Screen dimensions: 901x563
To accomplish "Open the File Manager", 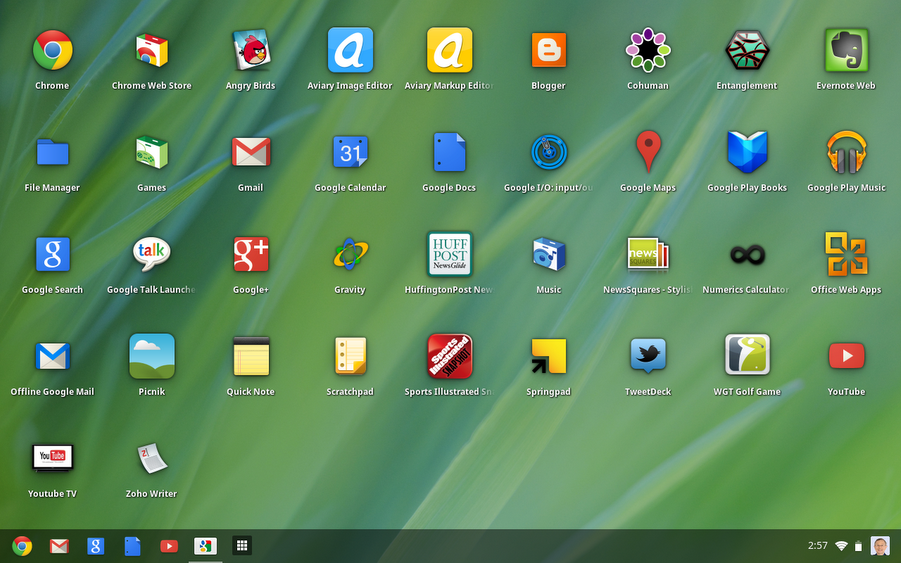I will (52, 152).
